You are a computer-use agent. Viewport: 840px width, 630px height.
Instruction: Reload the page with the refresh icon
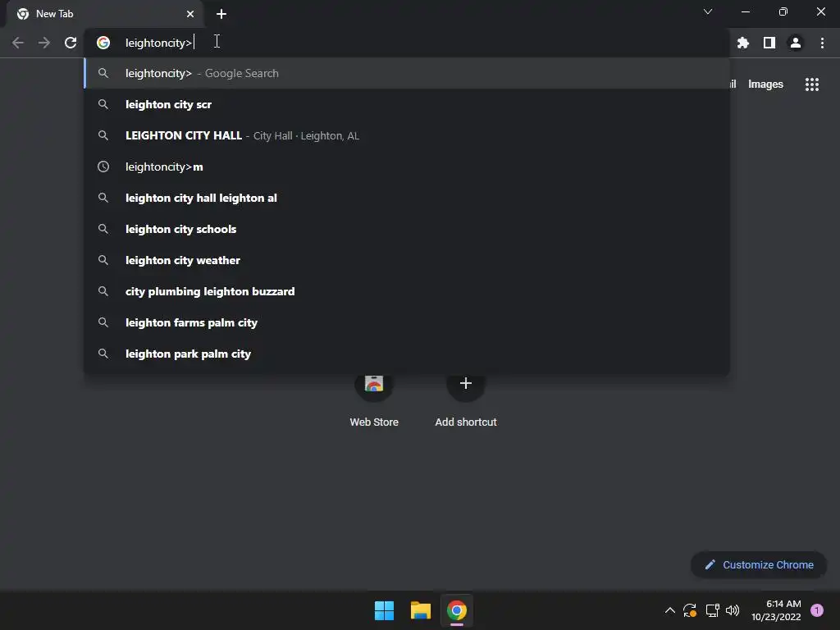point(71,43)
